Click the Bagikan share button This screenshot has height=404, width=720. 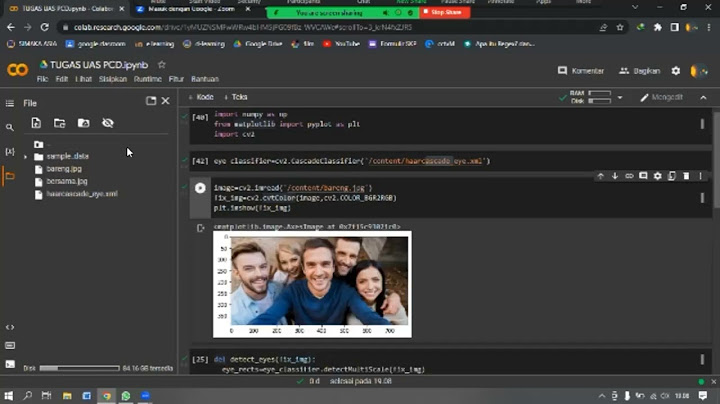tap(640, 71)
